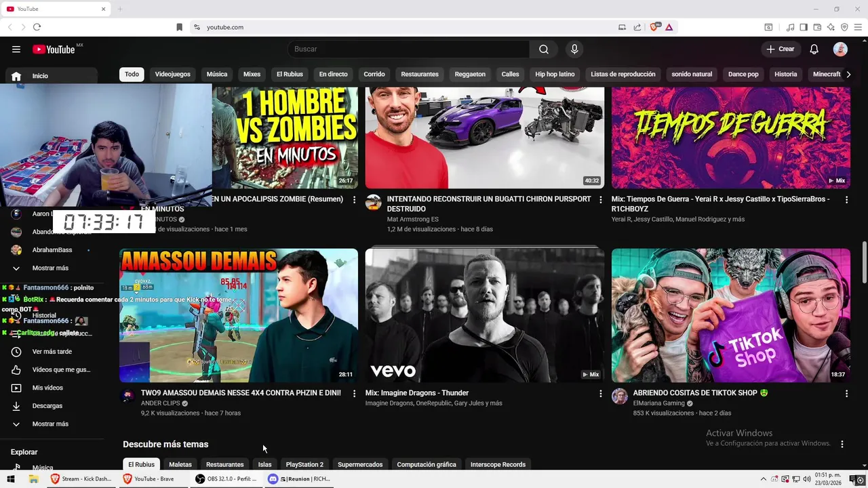Click the page vertical scrollbar thumb
This screenshot has height=488, width=868.
pyautogui.click(x=864, y=262)
